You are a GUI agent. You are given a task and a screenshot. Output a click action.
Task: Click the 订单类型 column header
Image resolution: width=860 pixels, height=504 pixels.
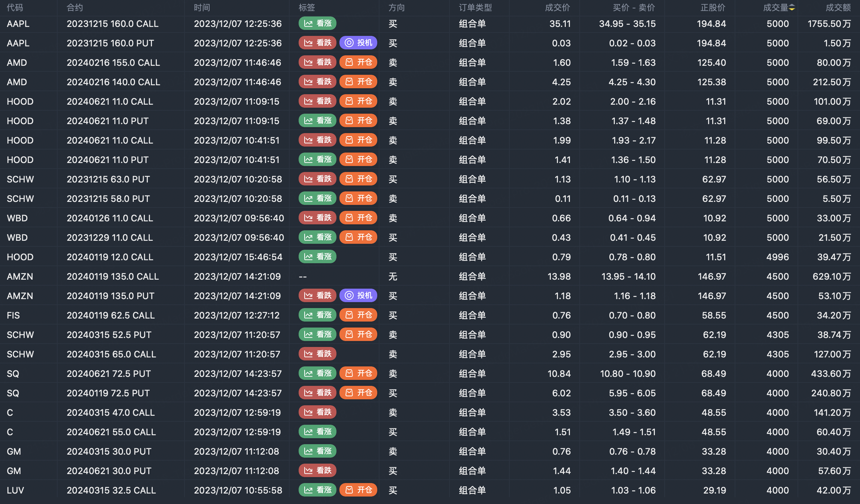click(475, 8)
